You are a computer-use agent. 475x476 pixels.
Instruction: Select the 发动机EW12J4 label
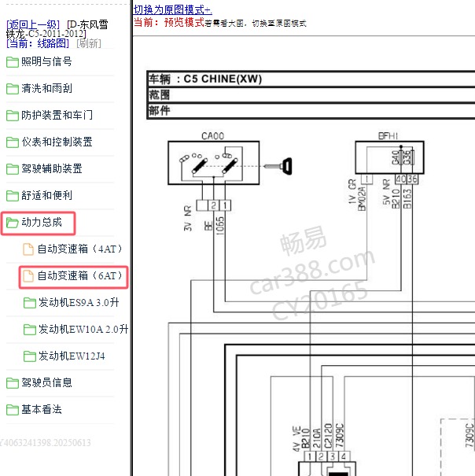coord(72,356)
